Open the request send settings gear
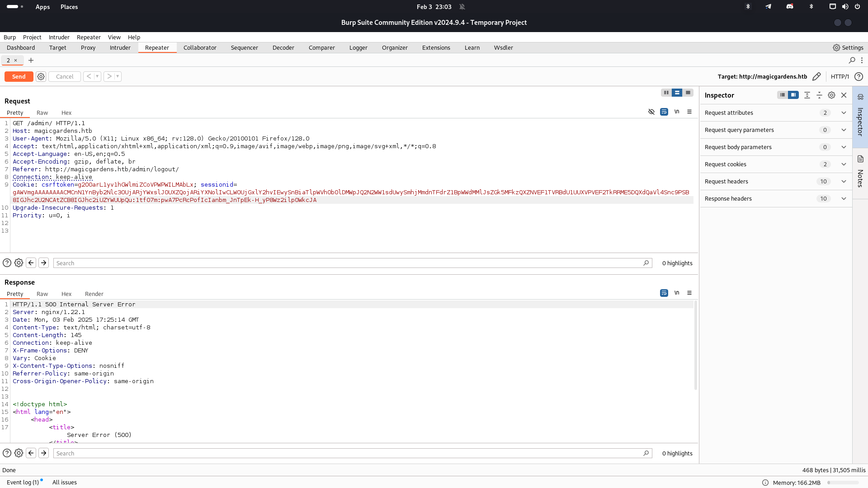 pyautogui.click(x=41, y=76)
